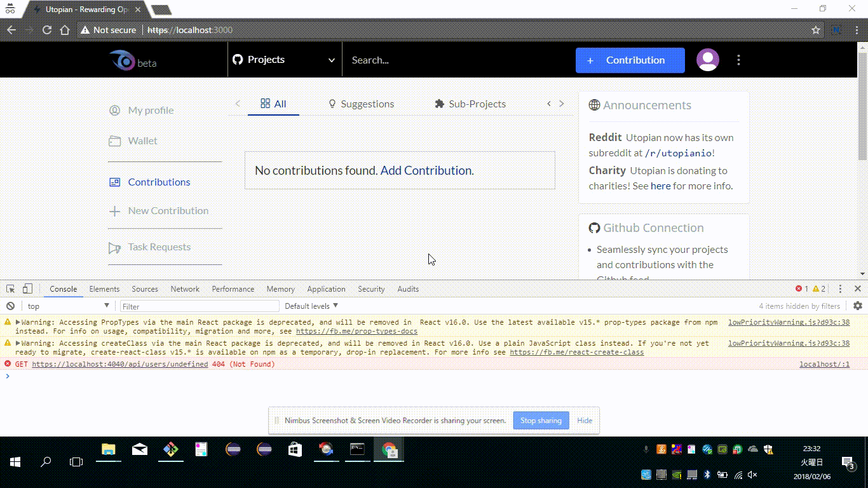
Task: Open the three-dot menu beside the avatar
Action: [x=738, y=60]
